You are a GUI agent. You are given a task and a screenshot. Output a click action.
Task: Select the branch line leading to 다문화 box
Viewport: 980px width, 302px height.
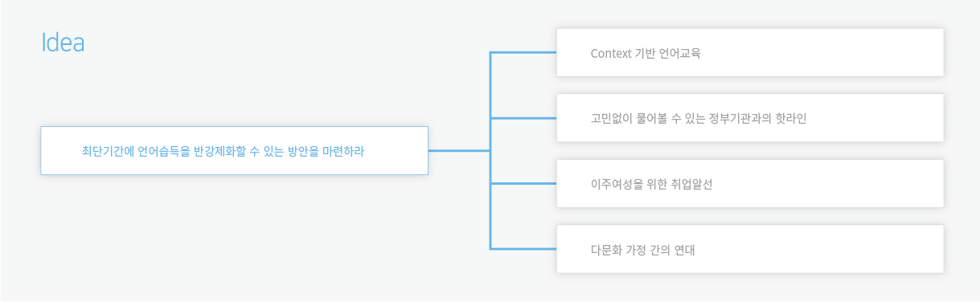pyautogui.click(x=523, y=248)
